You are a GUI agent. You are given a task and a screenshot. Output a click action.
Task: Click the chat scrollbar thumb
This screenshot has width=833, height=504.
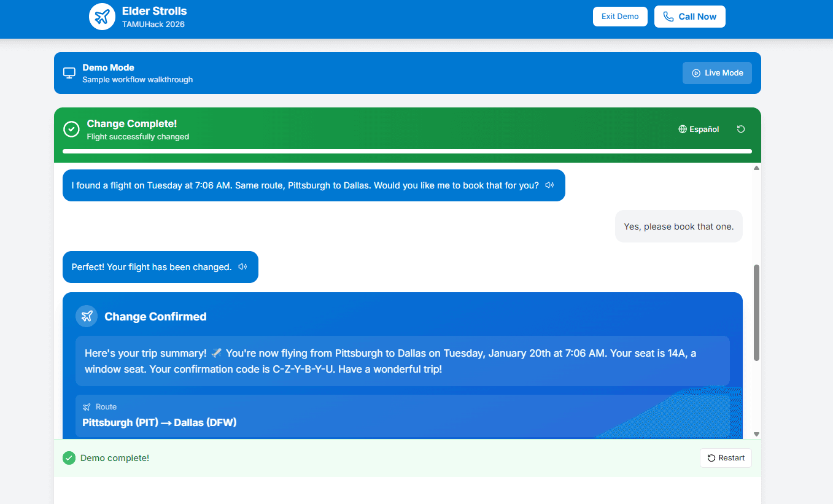pos(756,313)
